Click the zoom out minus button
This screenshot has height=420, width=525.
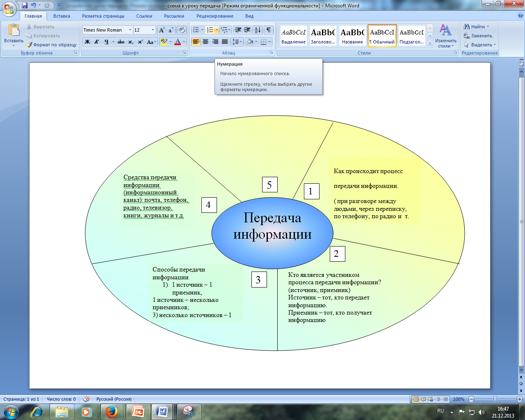pos(471,399)
